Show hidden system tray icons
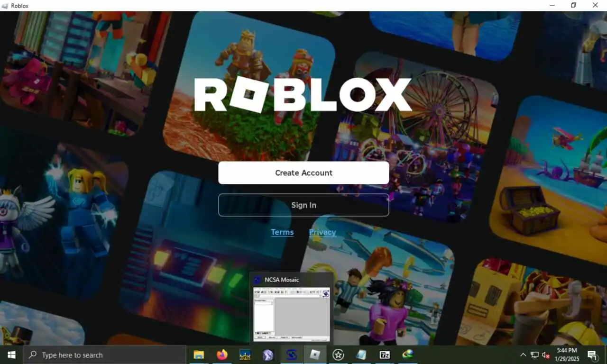Viewport: 607px width, 364px height. coord(523,355)
